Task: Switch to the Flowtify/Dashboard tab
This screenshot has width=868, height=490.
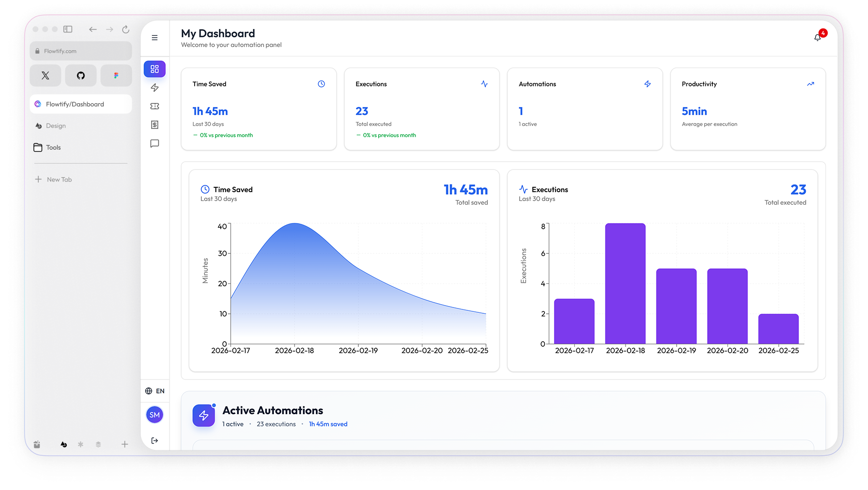Action: click(x=80, y=104)
